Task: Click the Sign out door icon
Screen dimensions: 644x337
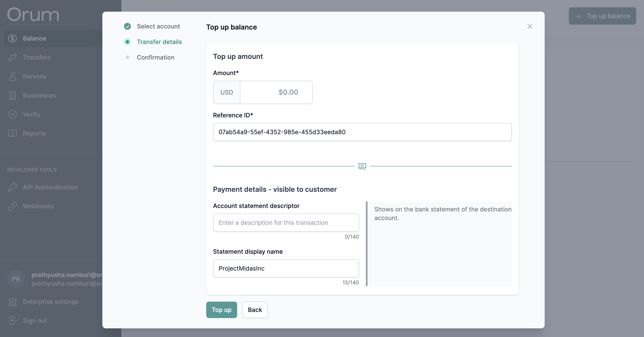Action: pyautogui.click(x=13, y=321)
